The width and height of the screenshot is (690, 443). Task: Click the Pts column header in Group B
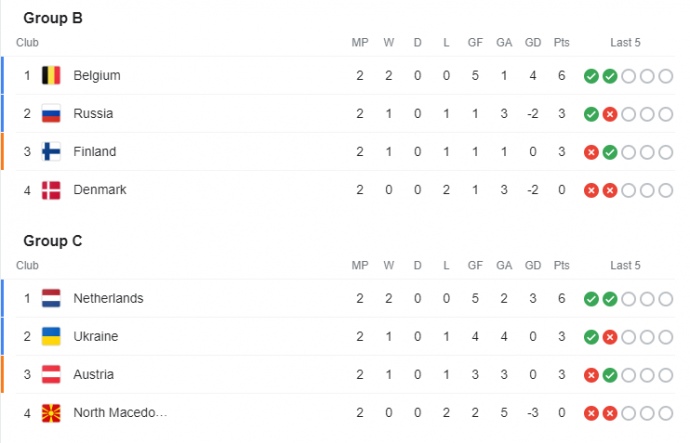561,43
